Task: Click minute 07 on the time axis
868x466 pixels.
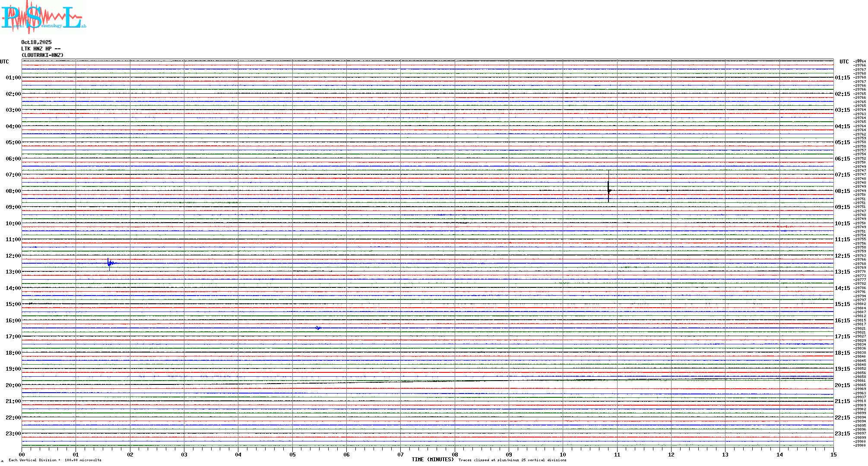Action: tap(401, 454)
